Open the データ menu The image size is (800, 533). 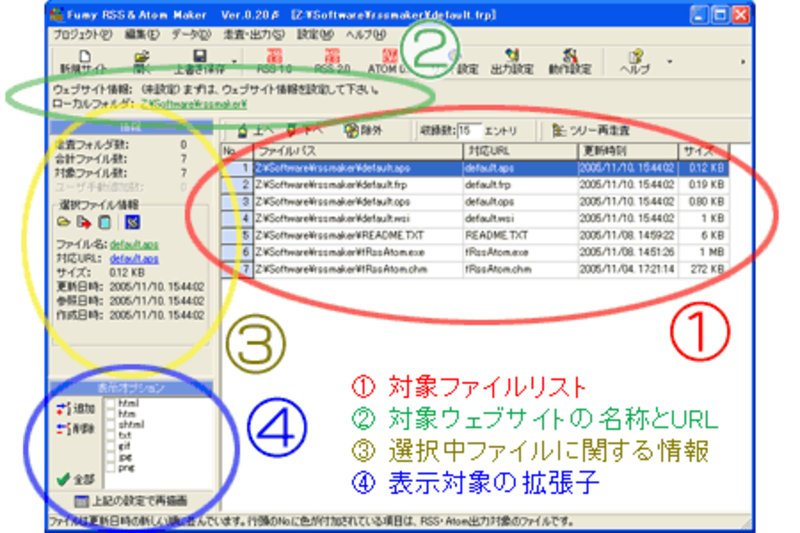pos(191,35)
